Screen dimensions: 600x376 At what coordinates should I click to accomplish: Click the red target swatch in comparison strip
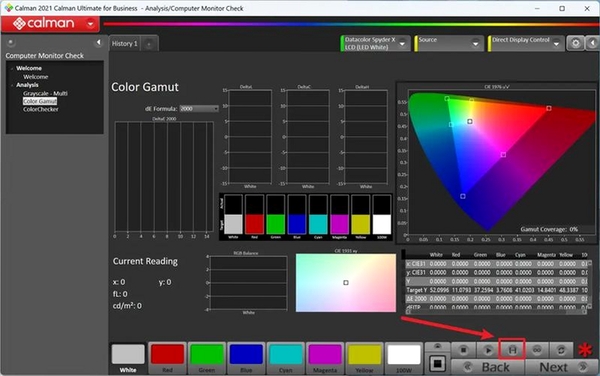tap(254, 224)
